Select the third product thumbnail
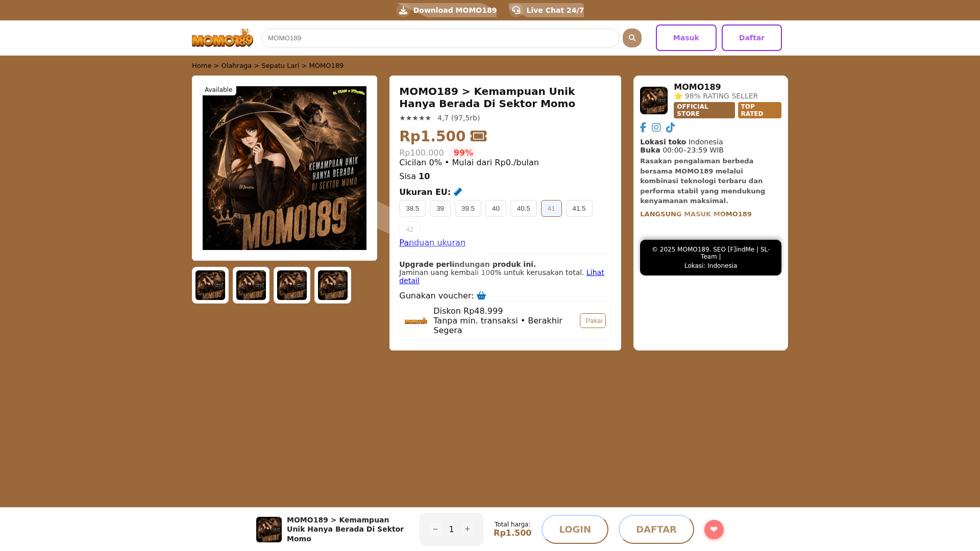Viewport: 980px width, 551px height. coord(292,285)
